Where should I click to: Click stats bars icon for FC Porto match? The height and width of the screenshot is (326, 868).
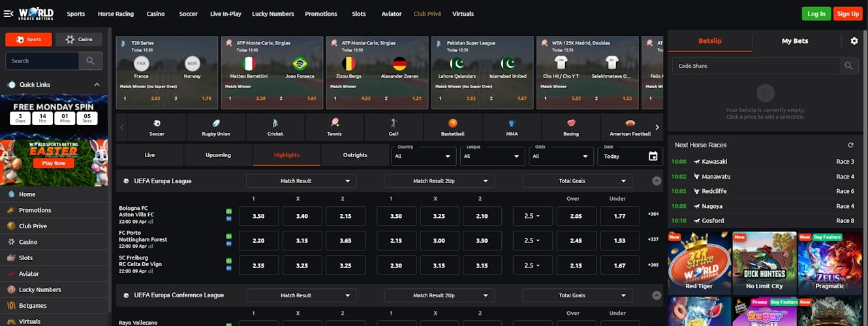151,246
